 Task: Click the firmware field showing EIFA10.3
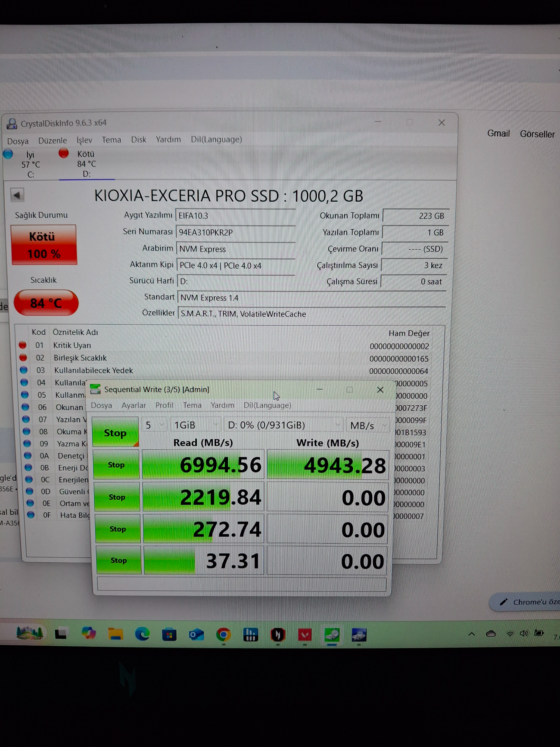(x=235, y=215)
